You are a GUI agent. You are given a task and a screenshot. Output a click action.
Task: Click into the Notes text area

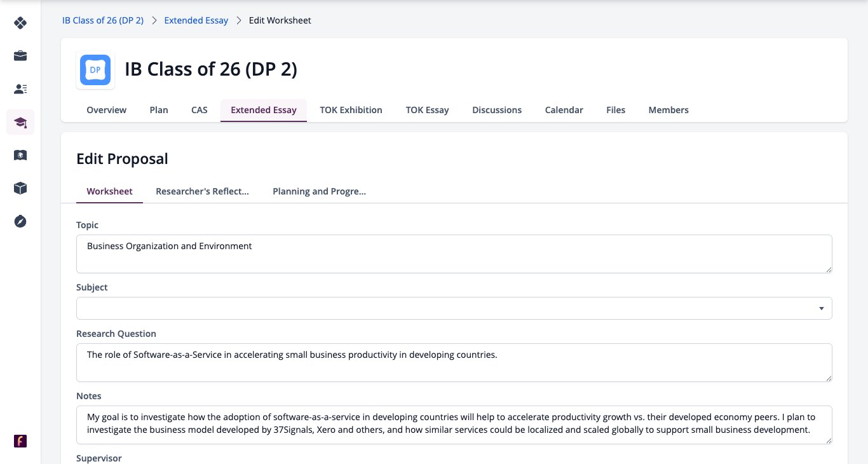pos(454,425)
